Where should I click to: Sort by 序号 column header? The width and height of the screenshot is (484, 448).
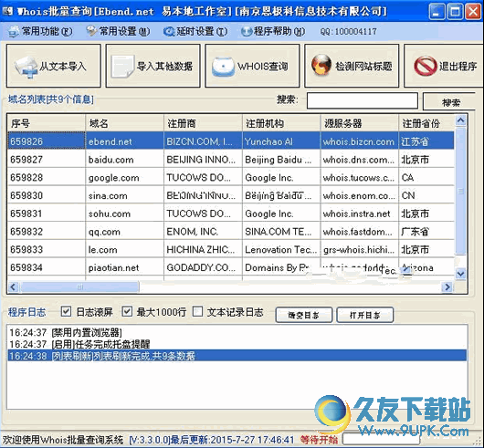tap(47, 124)
